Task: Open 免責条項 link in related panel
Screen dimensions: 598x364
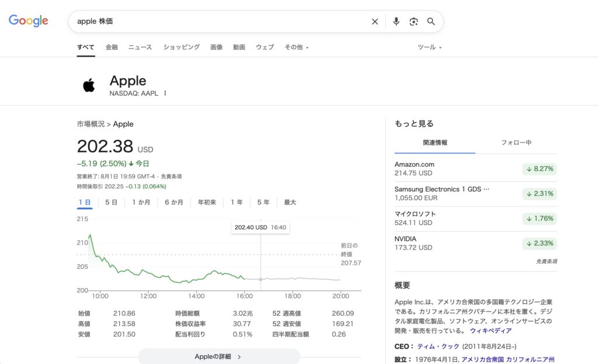Action: pos(547,261)
